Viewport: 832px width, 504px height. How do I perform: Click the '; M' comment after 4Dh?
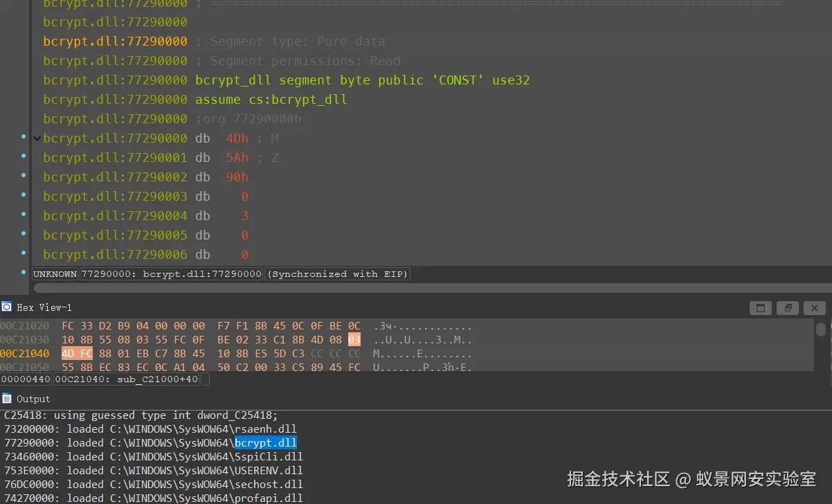pyautogui.click(x=267, y=138)
